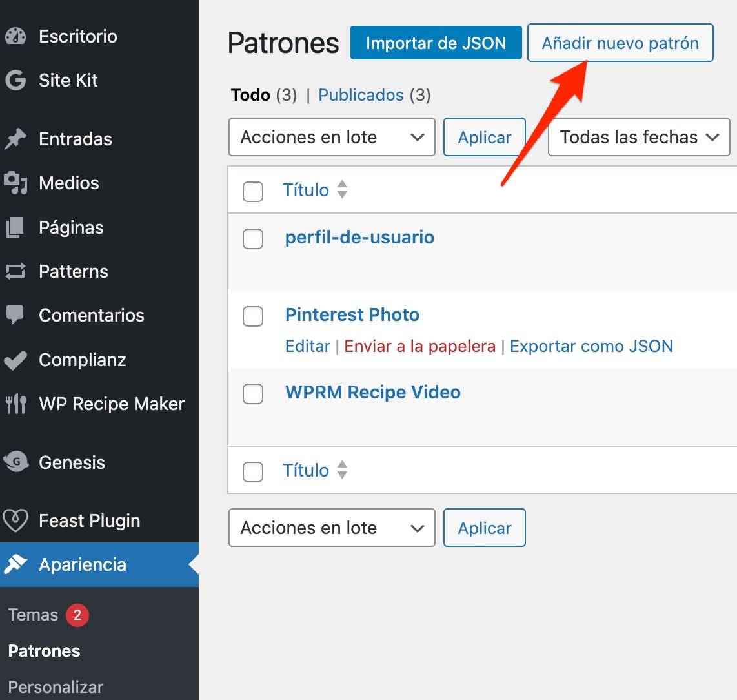Tick the Pinterest Photo checkbox

coord(253,316)
